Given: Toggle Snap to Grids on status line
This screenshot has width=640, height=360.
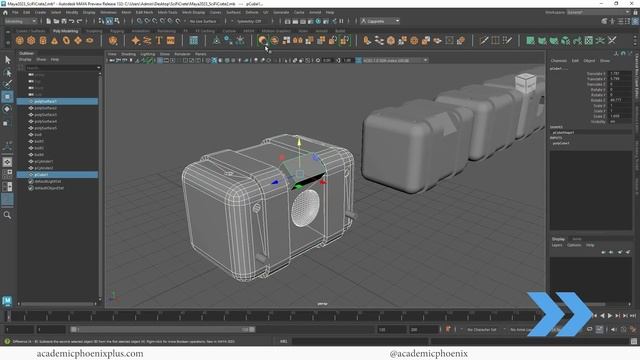Looking at the screenshot, I should pyautogui.click(x=140, y=21).
